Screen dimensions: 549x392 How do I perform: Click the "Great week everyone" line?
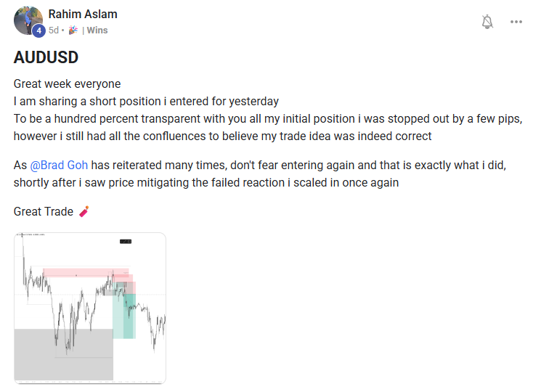pyautogui.click(x=67, y=83)
